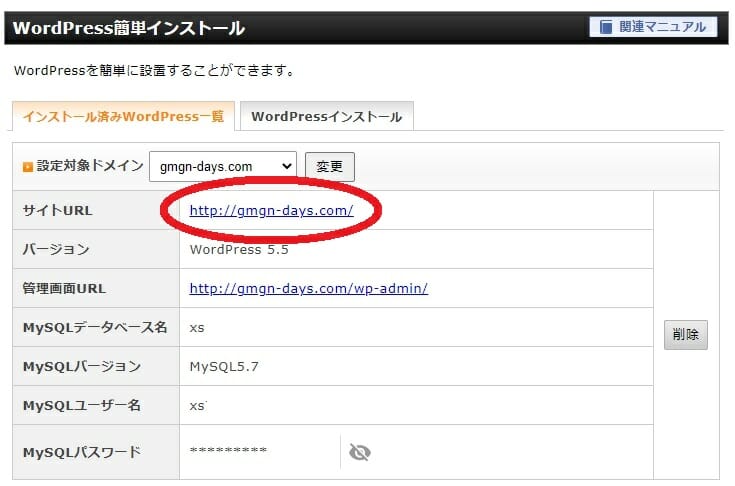This screenshot has width=735, height=486.
Task: Click the WordPressを簡単に設置 description text
Action: coord(154,71)
